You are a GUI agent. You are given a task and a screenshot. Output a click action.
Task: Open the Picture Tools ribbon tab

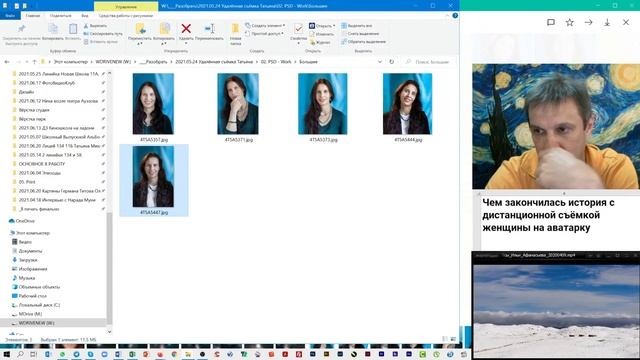[126, 16]
